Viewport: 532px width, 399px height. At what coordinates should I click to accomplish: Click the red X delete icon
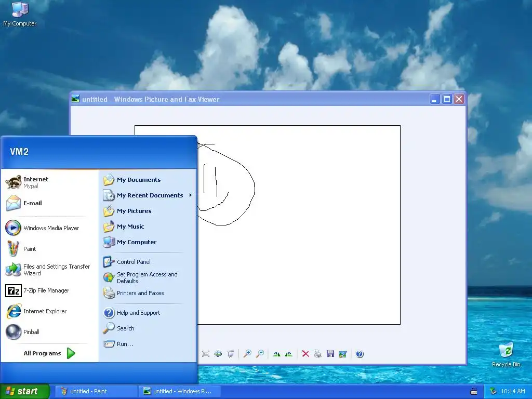click(x=305, y=354)
